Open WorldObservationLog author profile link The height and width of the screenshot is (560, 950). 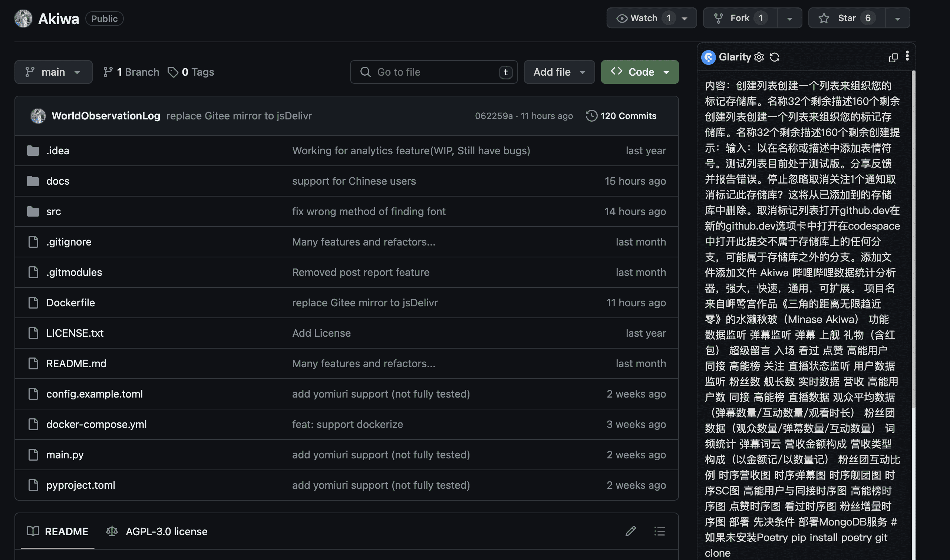pos(106,116)
